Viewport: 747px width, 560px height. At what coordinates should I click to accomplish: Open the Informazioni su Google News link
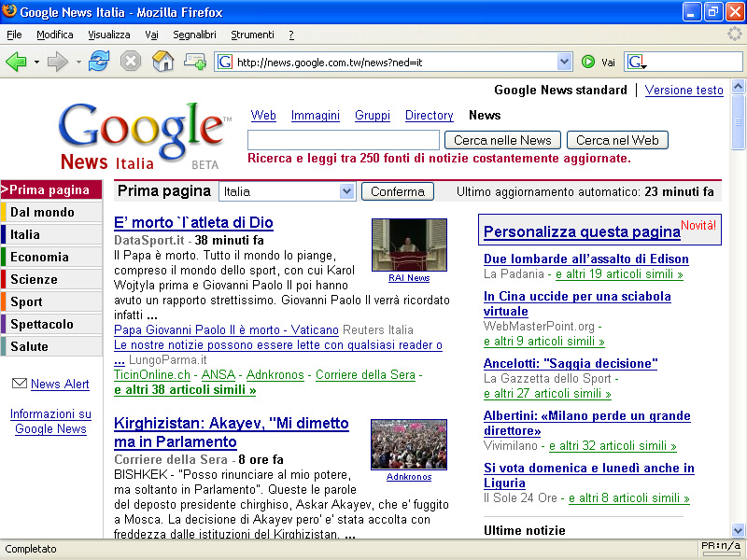click(x=50, y=421)
